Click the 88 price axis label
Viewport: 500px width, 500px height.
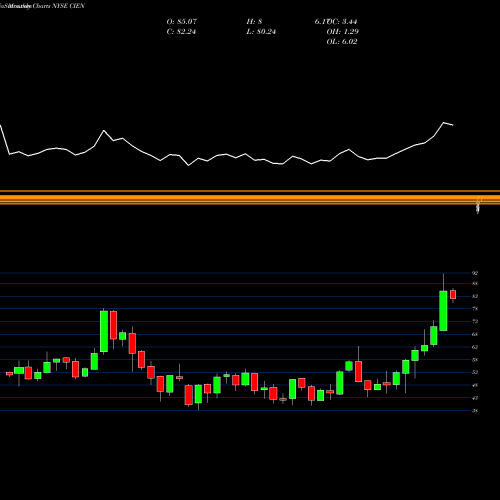click(x=475, y=284)
